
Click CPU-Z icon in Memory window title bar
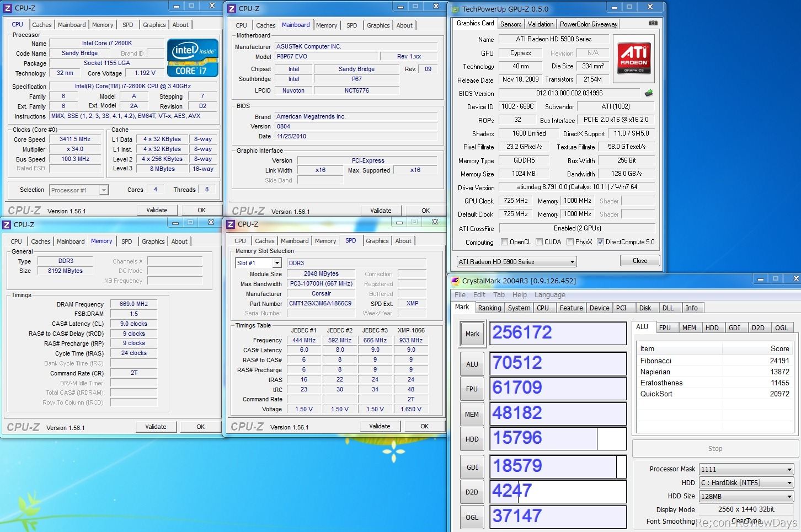coord(7,225)
